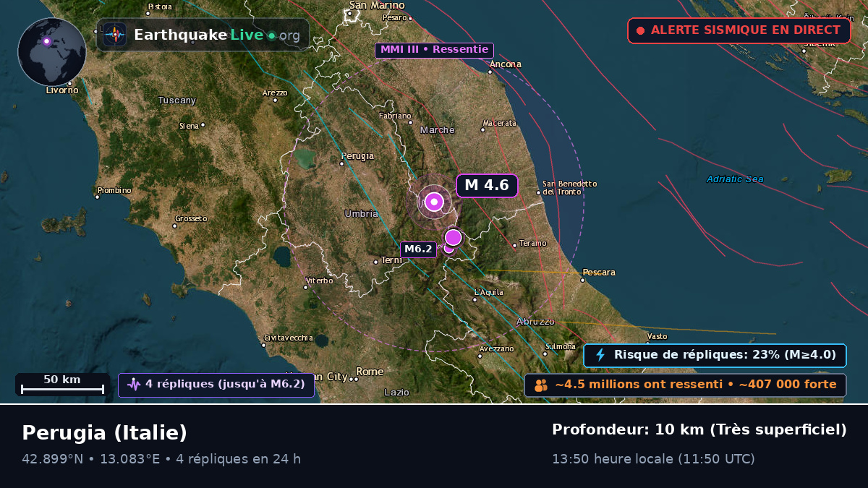Click the Ancona city label on the map
The height and width of the screenshot is (488, 868).
505,64
